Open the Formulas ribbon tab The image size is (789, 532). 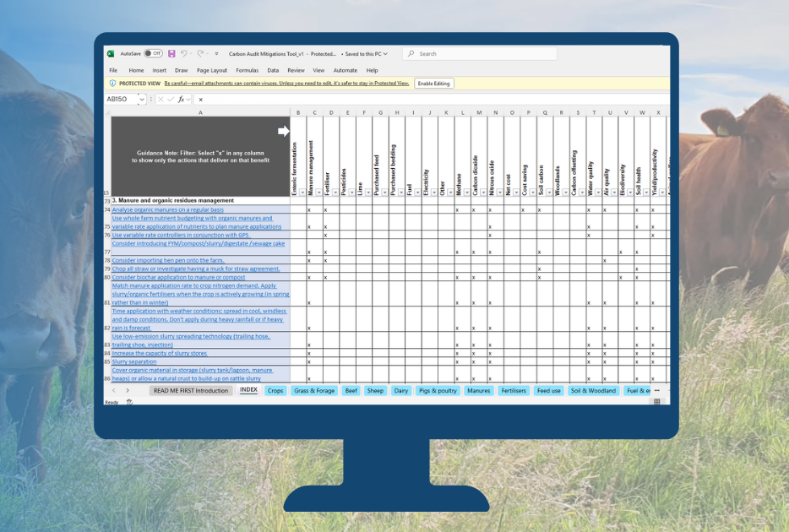click(x=247, y=70)
